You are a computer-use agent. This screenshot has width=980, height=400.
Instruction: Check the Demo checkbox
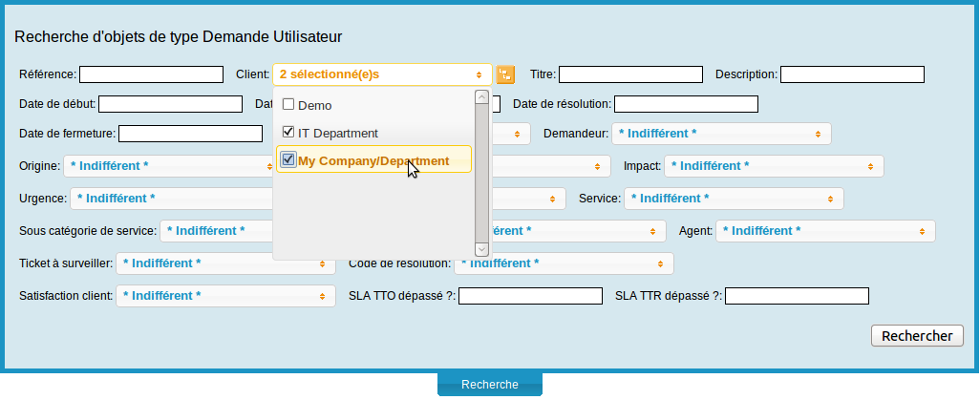tap(288, 104)
